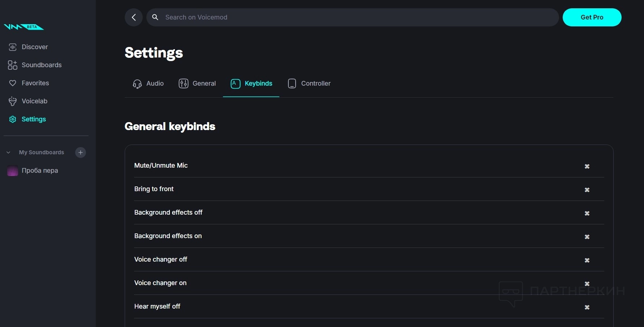The height and width of the screenshot is (327, 644).
Task: Click the Favorites heart icon
Action: pos(13,83)
